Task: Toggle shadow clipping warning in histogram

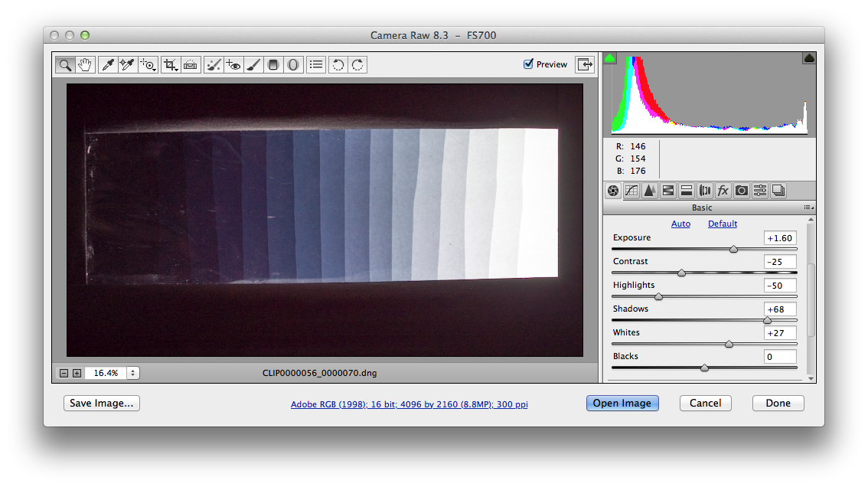Action: tap(610, 58)
